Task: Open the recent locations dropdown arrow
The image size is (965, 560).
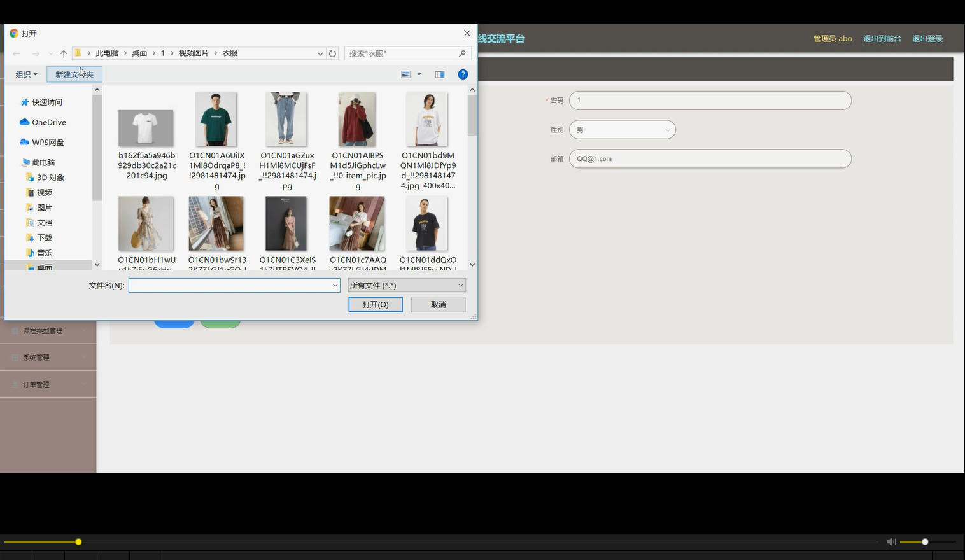Action: click(51, 53)
